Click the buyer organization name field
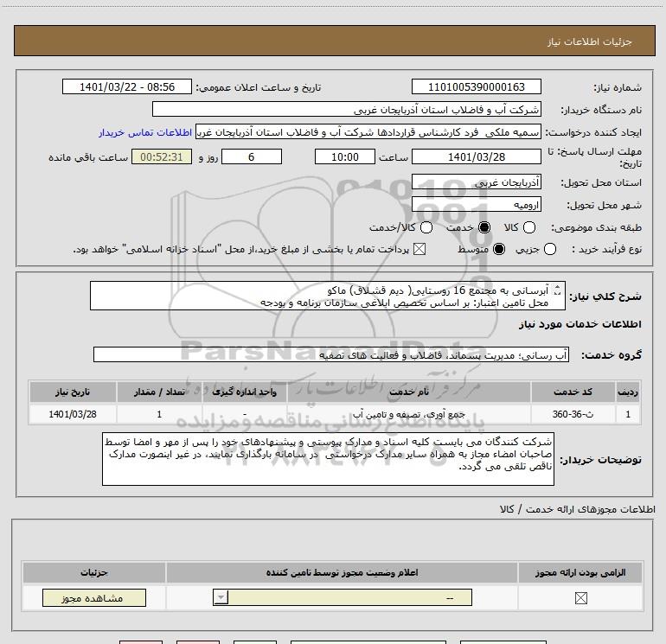 coord(347,110)
